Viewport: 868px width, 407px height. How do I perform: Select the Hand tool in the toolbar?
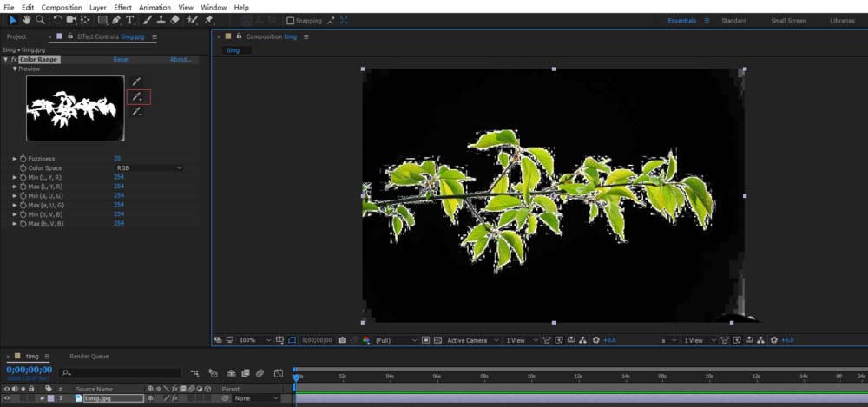coord(26,20)
